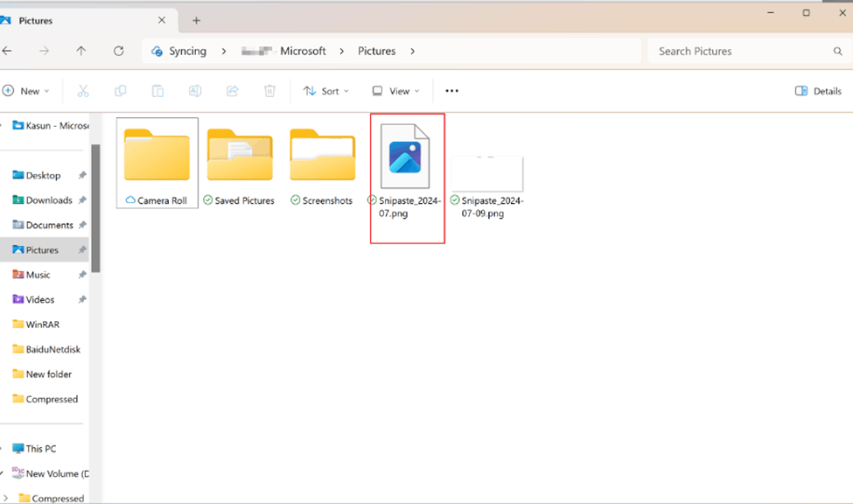The height and width of the screenshot is (504, 853).
Task: Click the pin icon beside Videos
Action: [x=82, y=299]
